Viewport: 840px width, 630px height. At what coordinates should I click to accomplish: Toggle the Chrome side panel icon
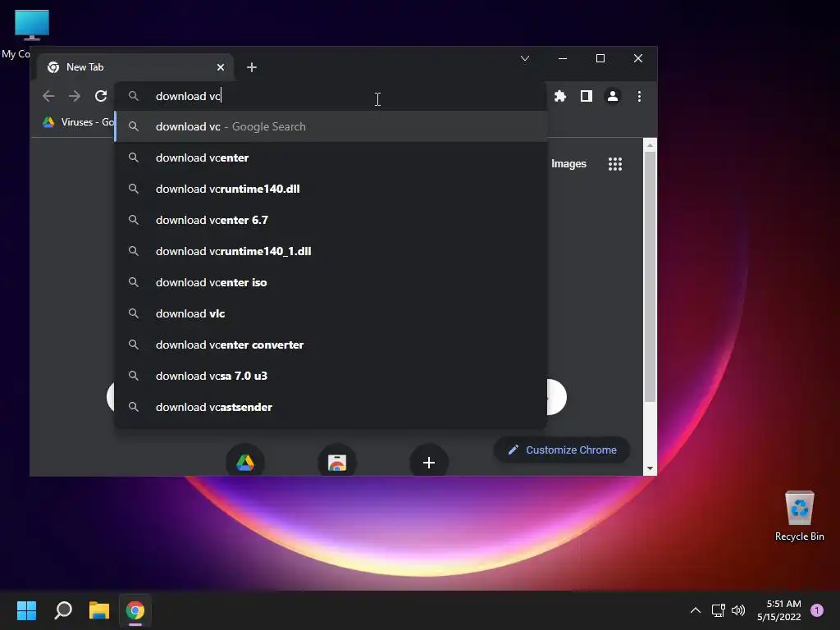click(x=586, y=97)
